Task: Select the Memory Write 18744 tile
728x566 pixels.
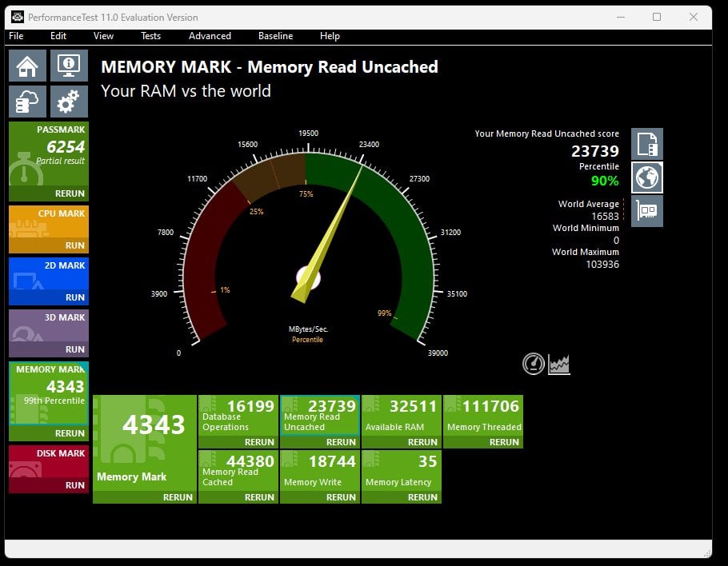Action: 320,470
